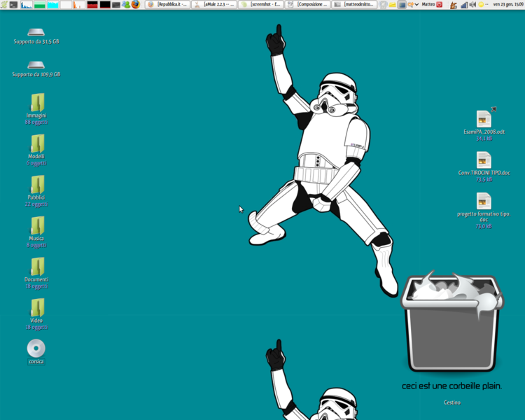
Task: Click the show desktop panel button
Action: 402,4
